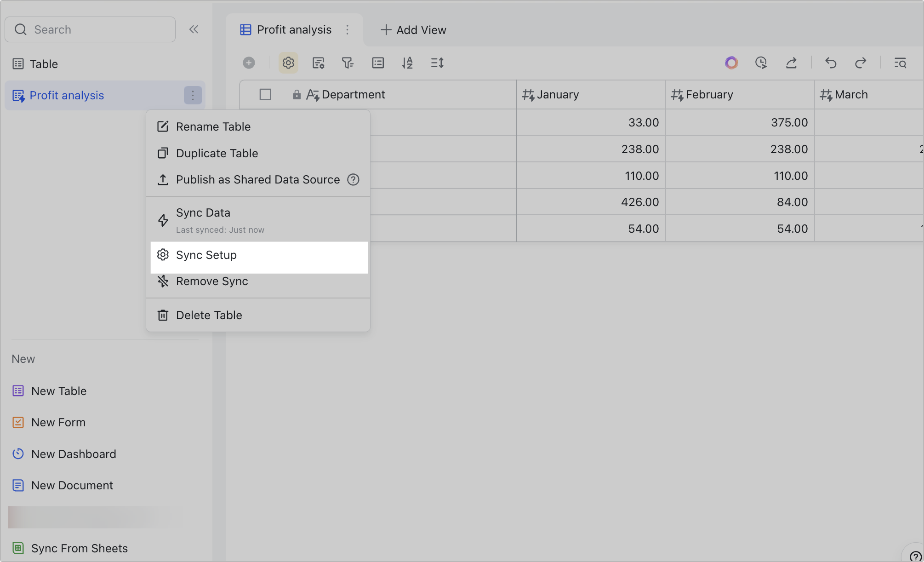
Task: Open the field configuration gear icon
Action: pyautogui.click(x=288, y=63)
